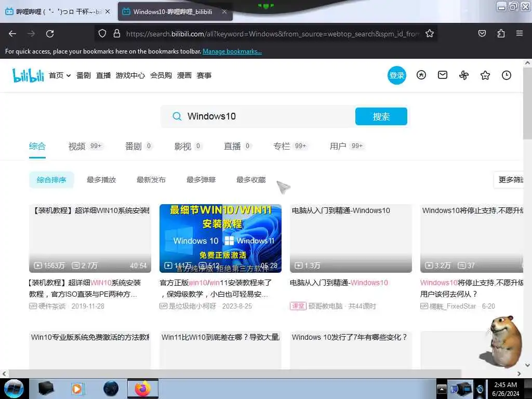The height and width of the screenshot is (399, 532).
Task: Open the 官方正版win10/win11安装教程 title link
Action: [216, 288]
